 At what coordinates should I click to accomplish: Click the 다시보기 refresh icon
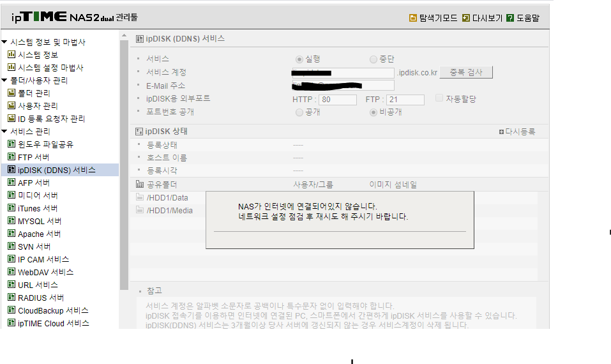click(465, 18)
